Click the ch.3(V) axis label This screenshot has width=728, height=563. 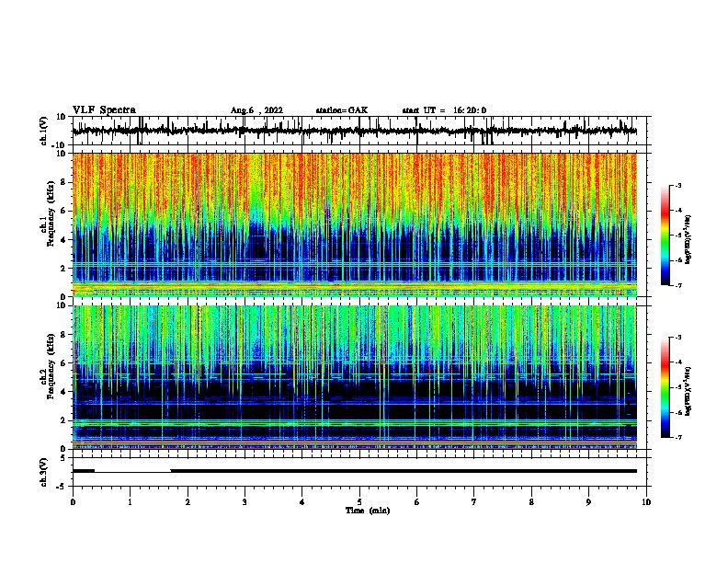click(x=44, y=472)
